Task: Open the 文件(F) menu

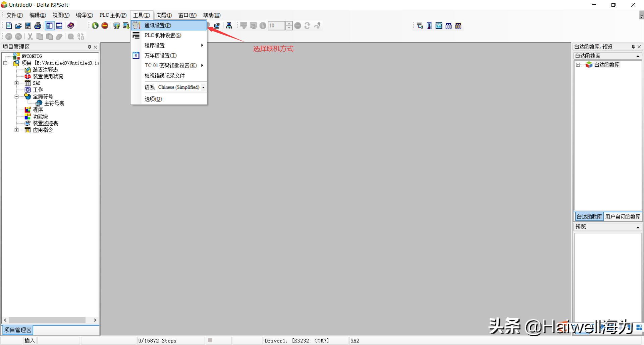Action: tap(15, 15)
